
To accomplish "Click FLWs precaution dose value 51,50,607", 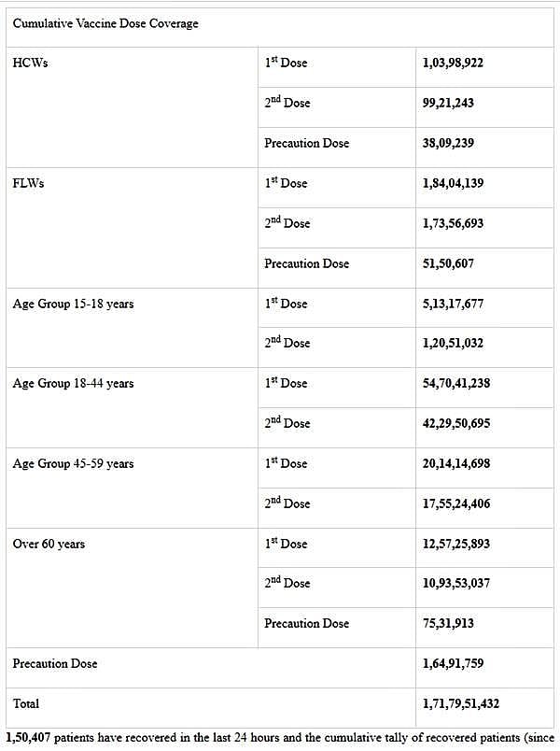I will (448, 263).
